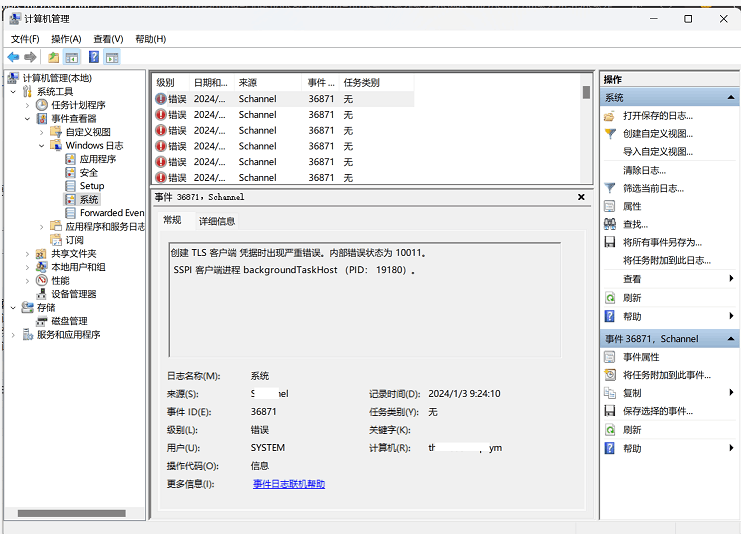The height and width of the screenshot is (534, 741).
Task: Click 将任务附加到此日志 action
Action: pyautogui.click(x=667, y=260)
